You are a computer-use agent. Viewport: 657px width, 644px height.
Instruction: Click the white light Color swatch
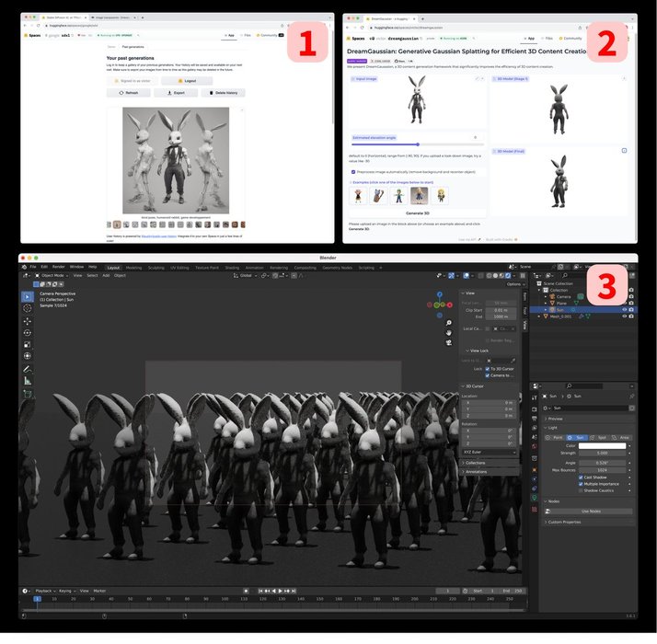(x=602, y=446)
